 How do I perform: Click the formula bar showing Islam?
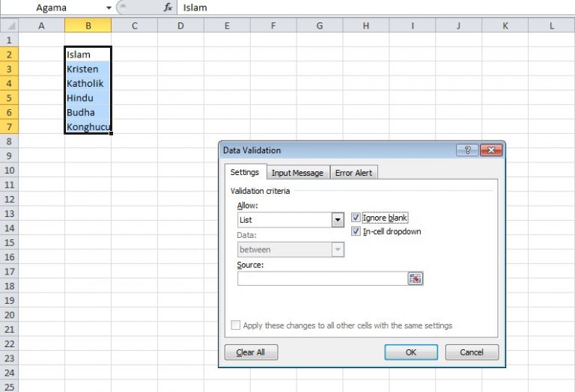tap(375, 7)
